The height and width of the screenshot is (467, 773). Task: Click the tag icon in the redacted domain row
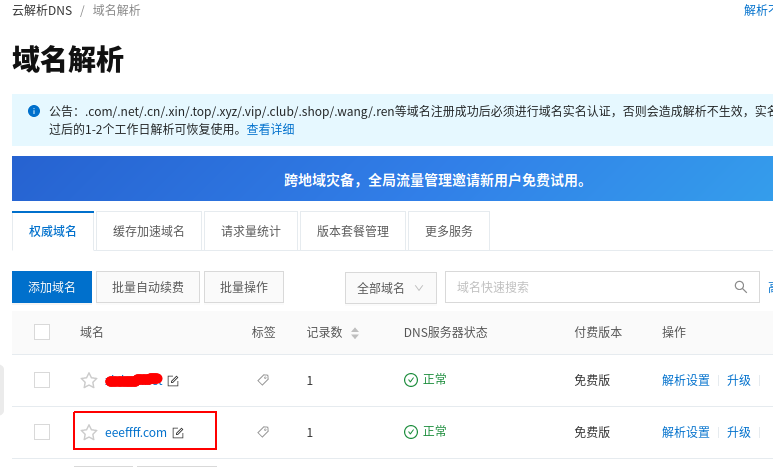point(263,380)
